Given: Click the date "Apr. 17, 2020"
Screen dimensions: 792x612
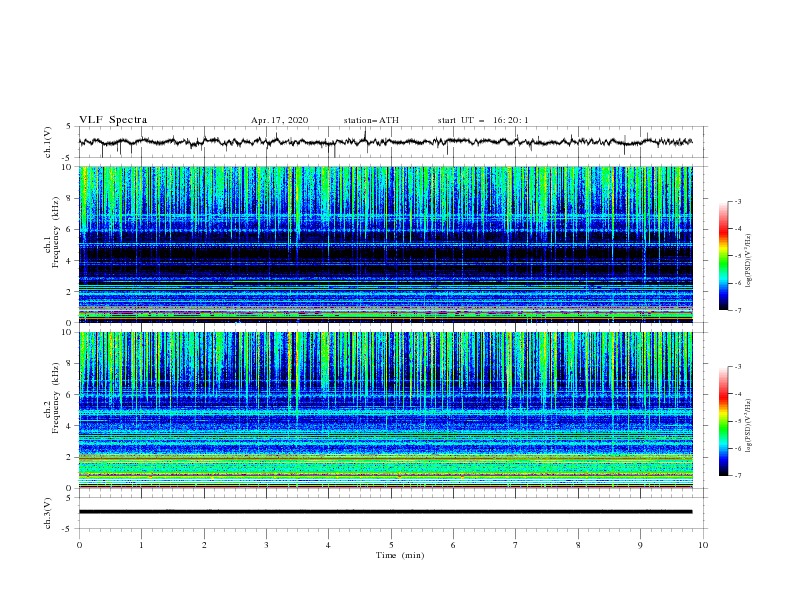Looking at the screenshot, I should (279, 120).
